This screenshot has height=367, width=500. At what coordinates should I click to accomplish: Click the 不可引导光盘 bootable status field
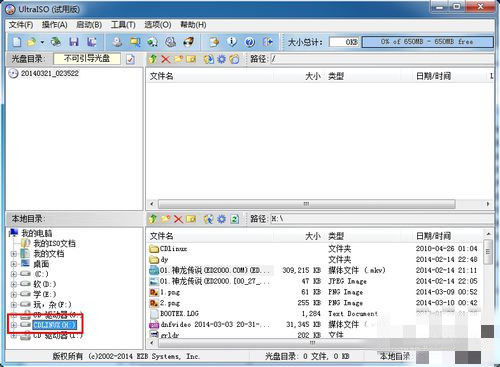pyautogui.click(x=87, y=59)
